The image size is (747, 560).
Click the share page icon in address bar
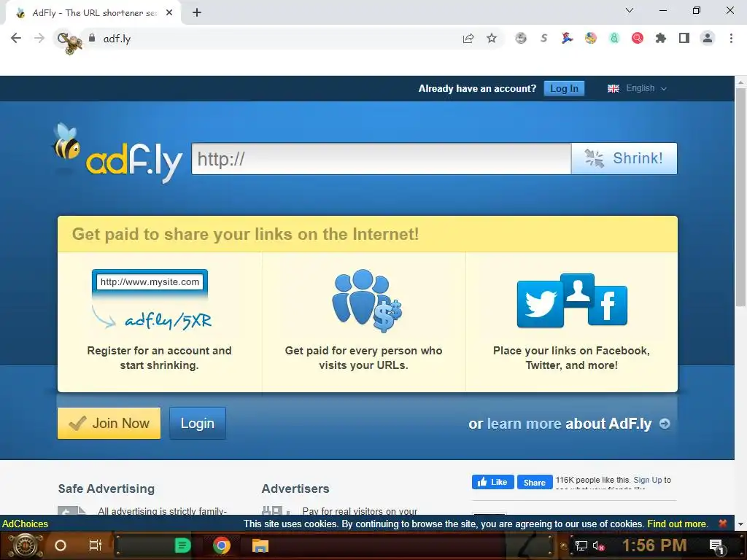coord(468,39)
